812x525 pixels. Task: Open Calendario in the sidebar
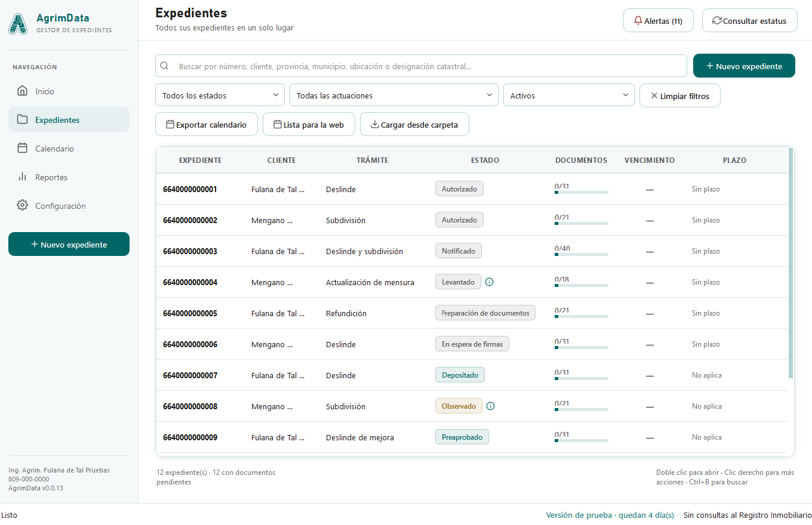[x=69, y=149]
